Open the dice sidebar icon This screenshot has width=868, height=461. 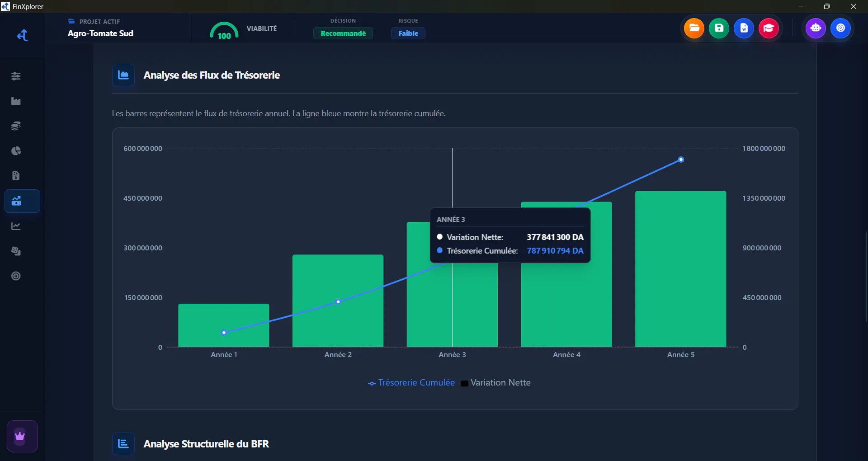[16, 251]
